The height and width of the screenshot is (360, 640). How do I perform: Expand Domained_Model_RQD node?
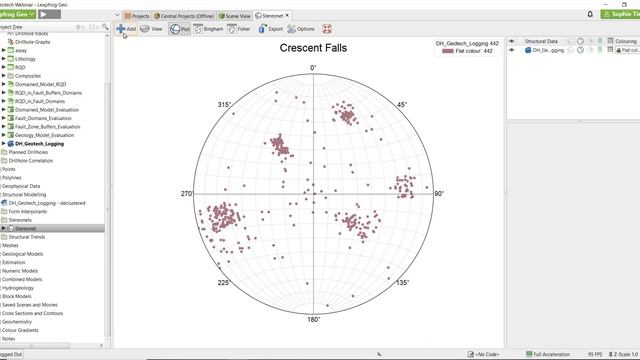4,84
